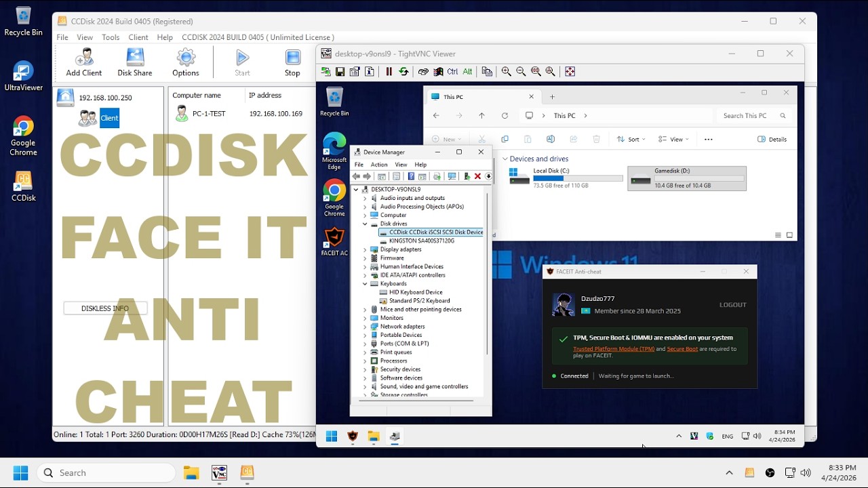The width and height of the screenshot is (868, 488).
Task: Expand the Processors node
Action: [x=365, y=361]
